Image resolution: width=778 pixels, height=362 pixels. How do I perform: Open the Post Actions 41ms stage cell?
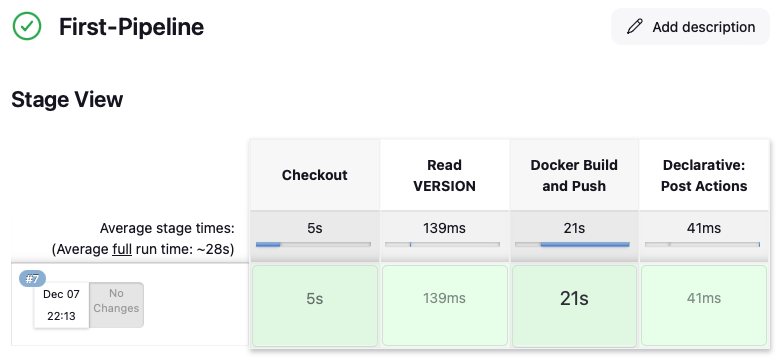(x=704, y=305)
